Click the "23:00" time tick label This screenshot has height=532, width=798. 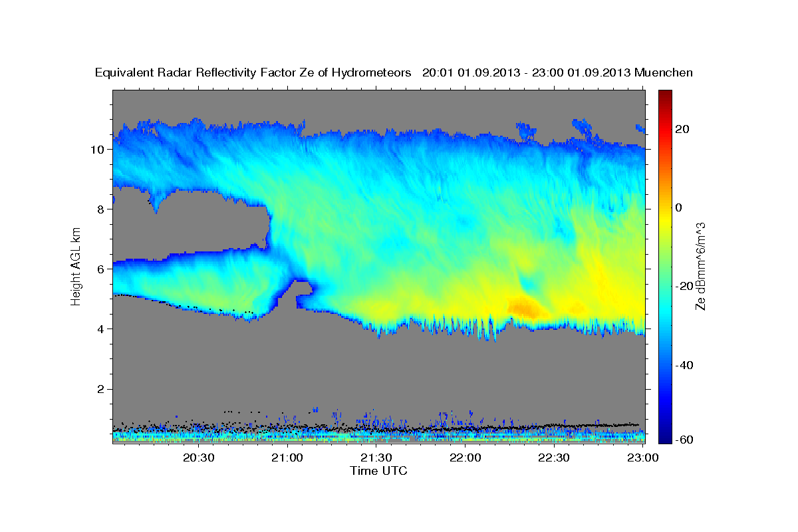(x=642, y=458)
